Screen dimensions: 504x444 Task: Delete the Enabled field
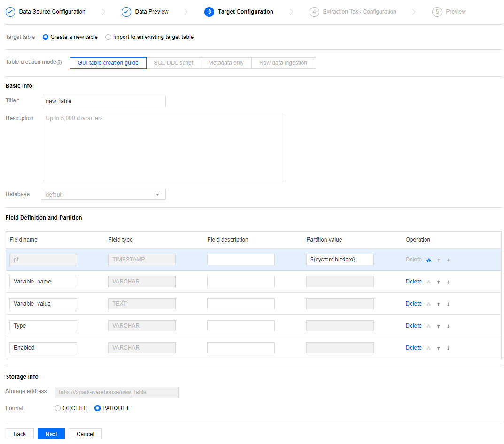(x=413, y=348)
